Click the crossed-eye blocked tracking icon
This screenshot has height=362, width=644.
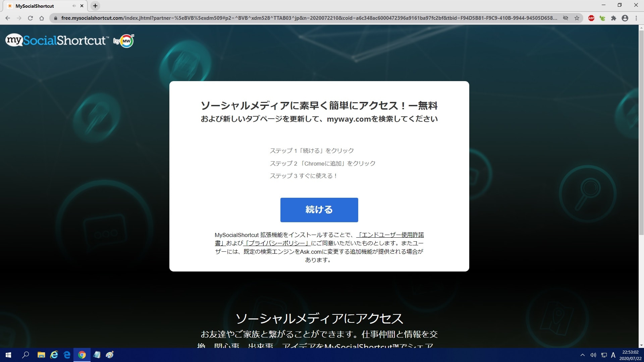pos(566,18)
